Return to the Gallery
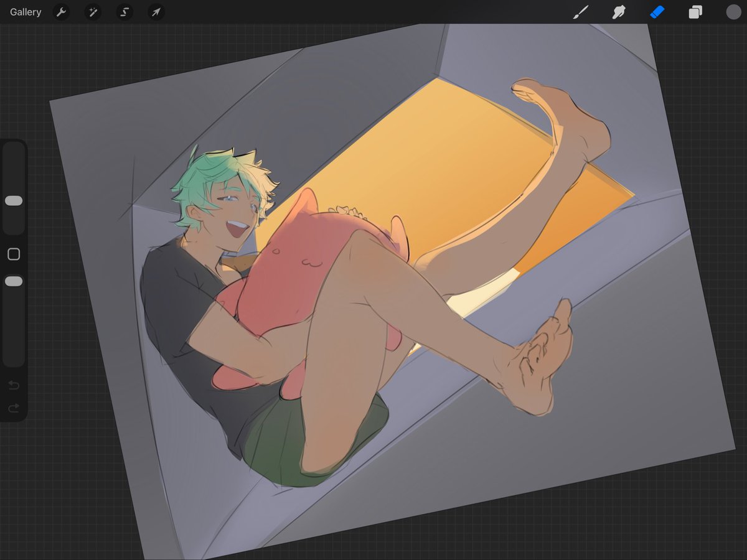This screenshot has height=560, width=747. tap(26, 12)
